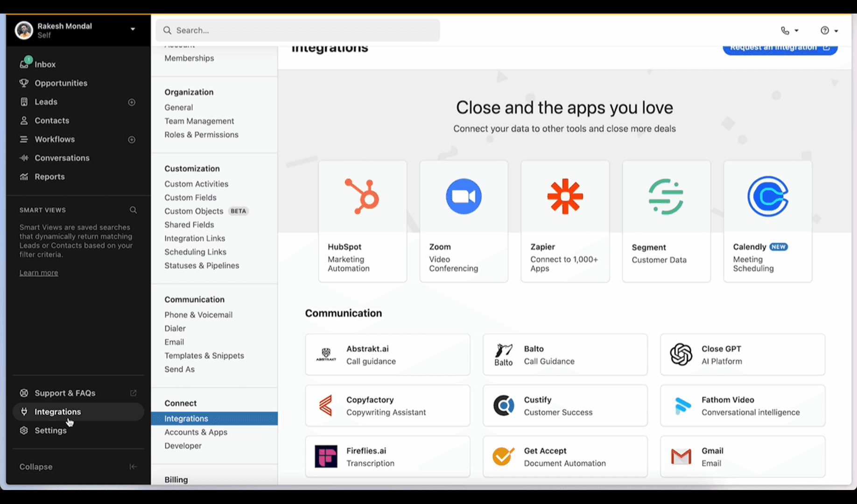
Task: Click the Zoom camera logo
Action: pos(464,196)
